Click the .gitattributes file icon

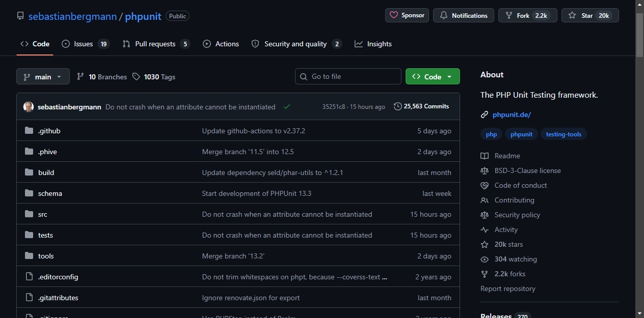(29, 298)
